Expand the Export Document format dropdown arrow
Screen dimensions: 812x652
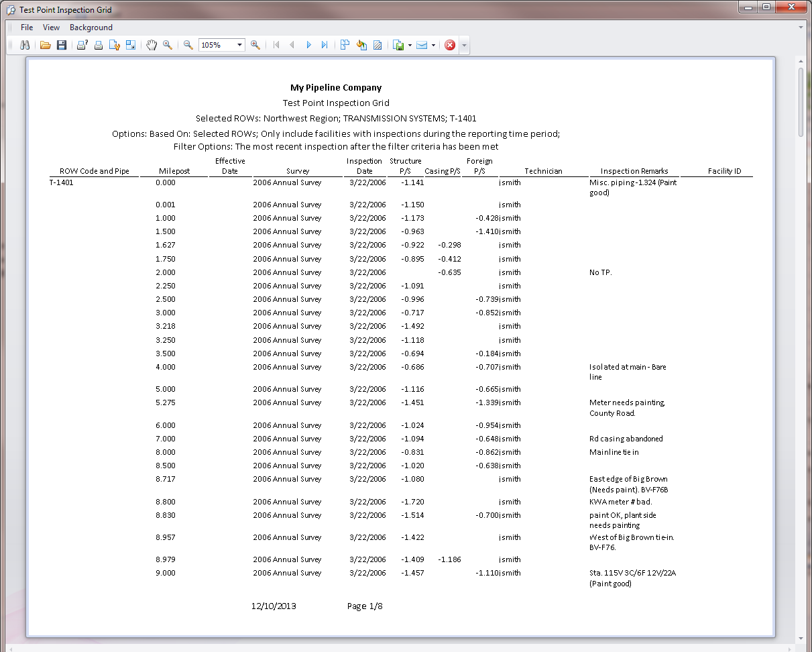pos(410,45)
